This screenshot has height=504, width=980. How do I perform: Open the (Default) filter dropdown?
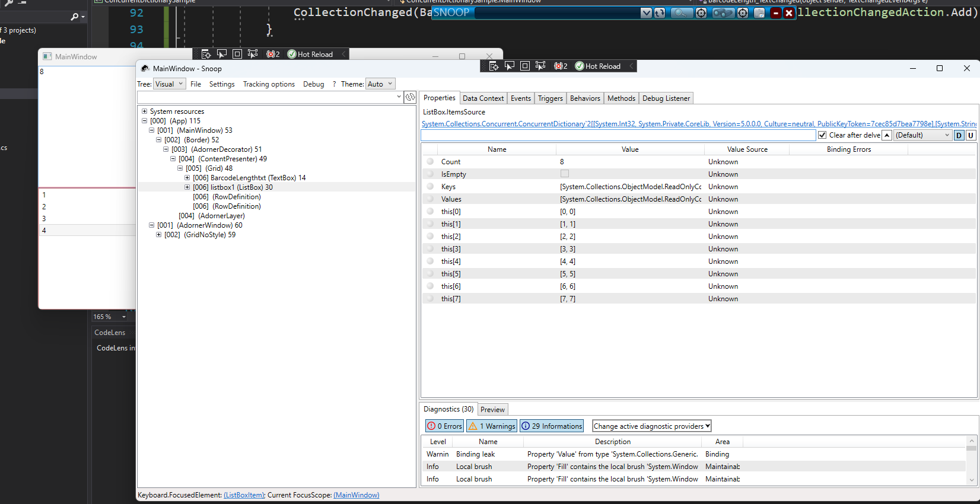pos(922,135)
